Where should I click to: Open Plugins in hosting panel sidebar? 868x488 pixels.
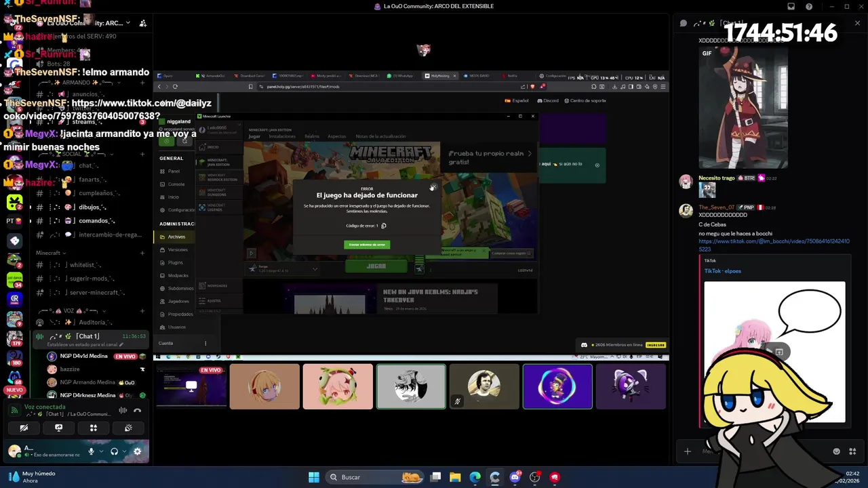coord(176,262)
